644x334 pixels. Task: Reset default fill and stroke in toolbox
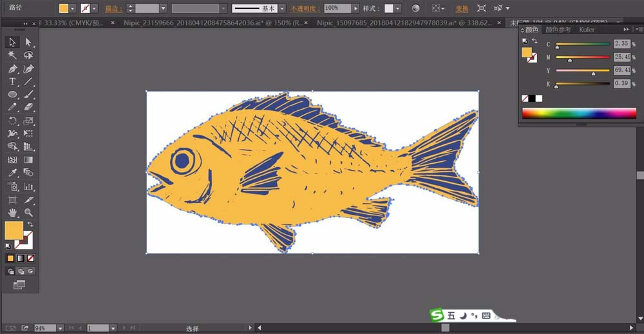pos(8,246)
